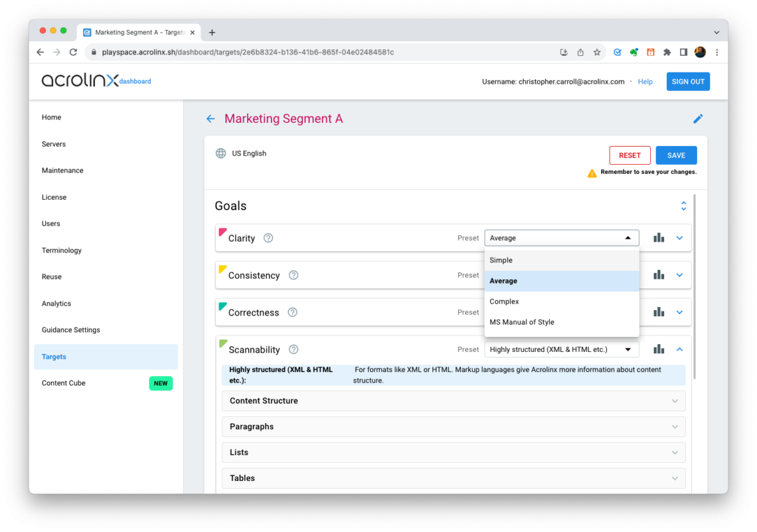
Task: Click the browser back arrow
Action: 40,52
